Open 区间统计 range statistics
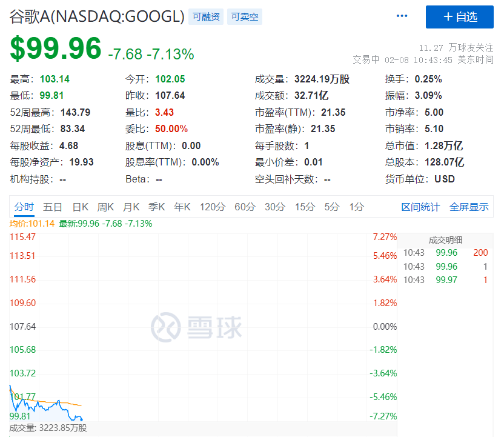This screenshot has height=437, width=504. (420, 207)
